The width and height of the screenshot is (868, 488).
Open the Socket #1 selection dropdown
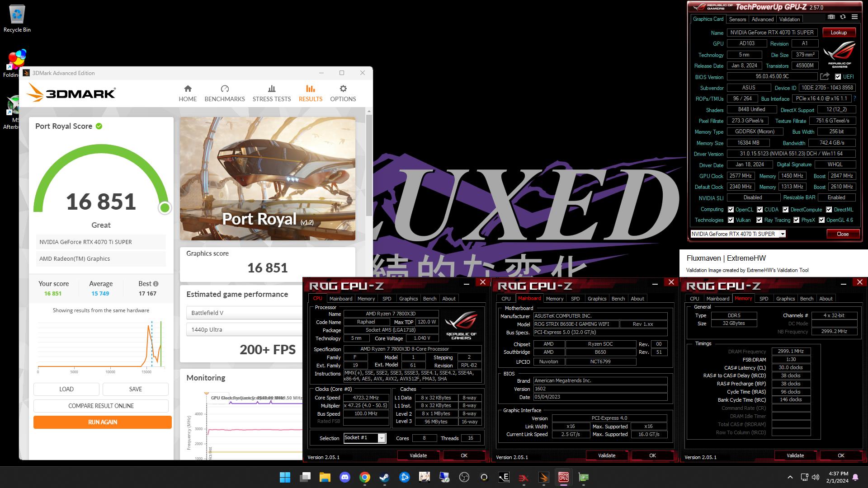pyautogui.click(x=365, y=438)
